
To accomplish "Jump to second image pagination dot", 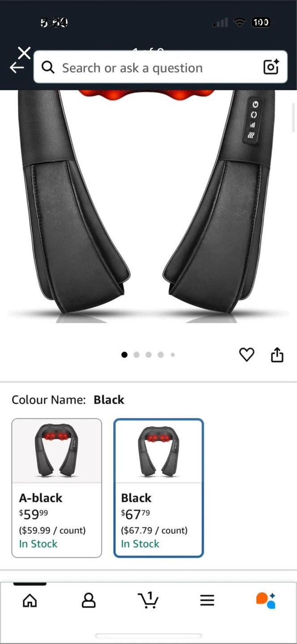I will [136, 355].
